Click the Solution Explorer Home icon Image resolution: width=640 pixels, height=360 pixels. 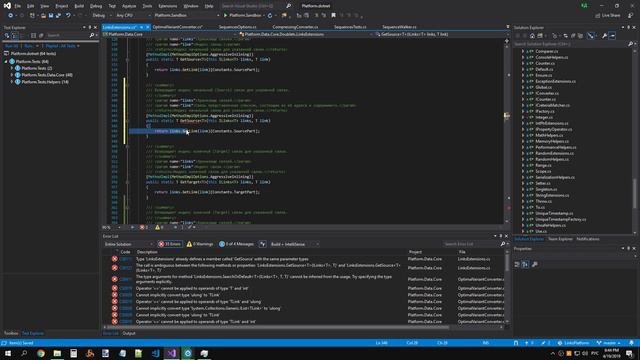click(532, 36)
